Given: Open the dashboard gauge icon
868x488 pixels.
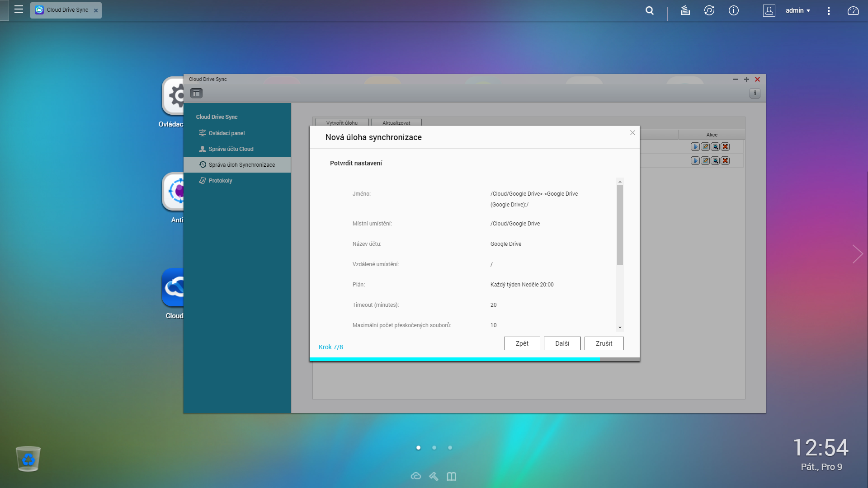Looking at the screenshot, I should click(x=853, y=10).
